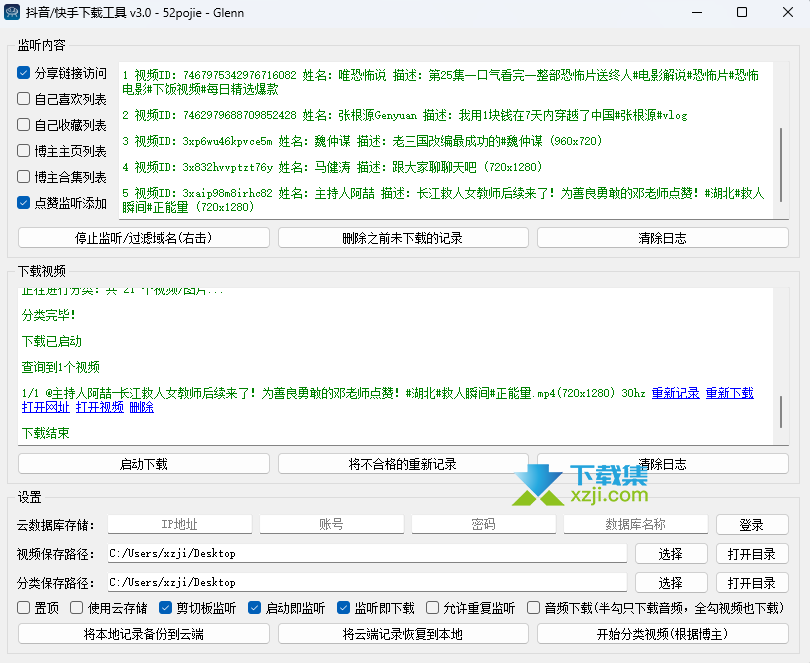Click the 停止监听/过滤域名 button
810x663 pixels.
pos(144,238)
